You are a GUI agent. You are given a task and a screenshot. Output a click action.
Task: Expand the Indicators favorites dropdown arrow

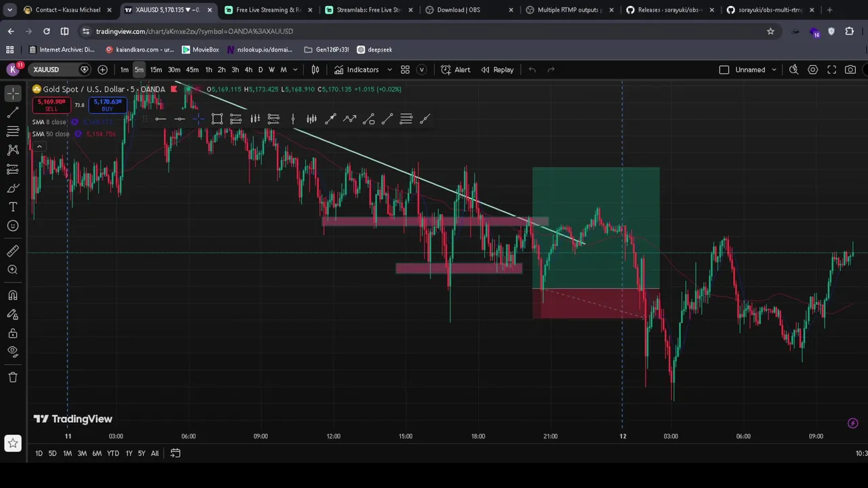389,70
